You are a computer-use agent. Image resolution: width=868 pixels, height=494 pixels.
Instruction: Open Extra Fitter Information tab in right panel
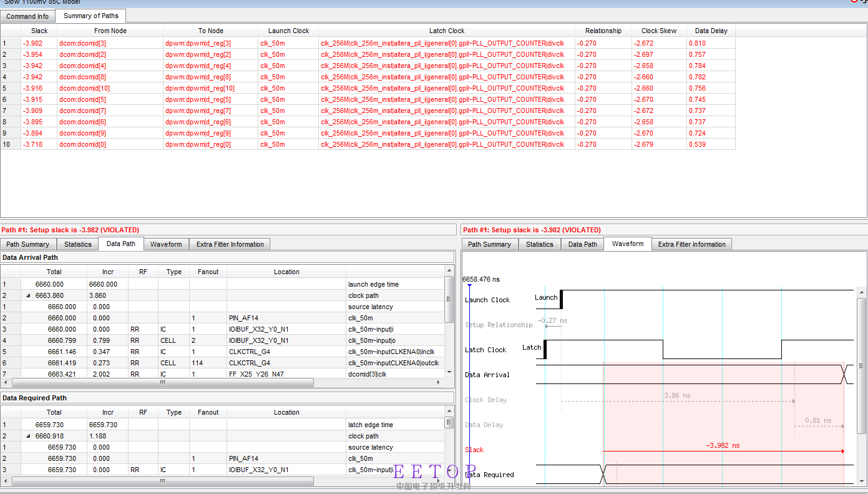tap(691, 244)
